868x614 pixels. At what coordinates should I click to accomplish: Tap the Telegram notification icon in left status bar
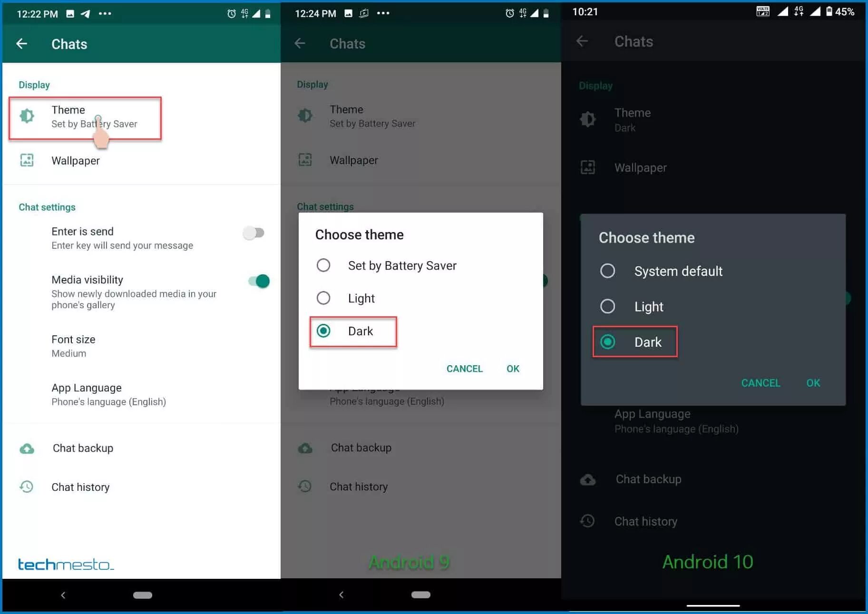[86, 14]
